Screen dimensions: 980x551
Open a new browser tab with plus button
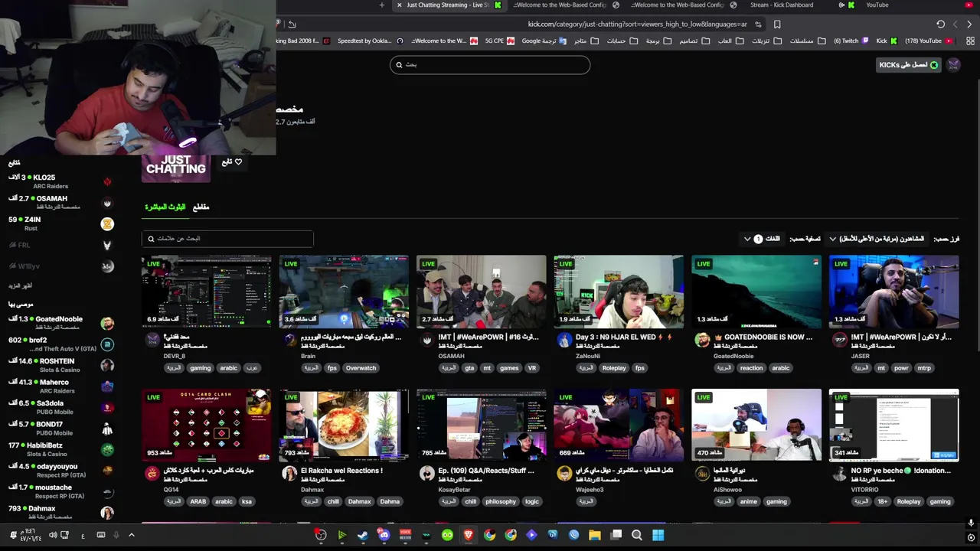click(382, 5)
